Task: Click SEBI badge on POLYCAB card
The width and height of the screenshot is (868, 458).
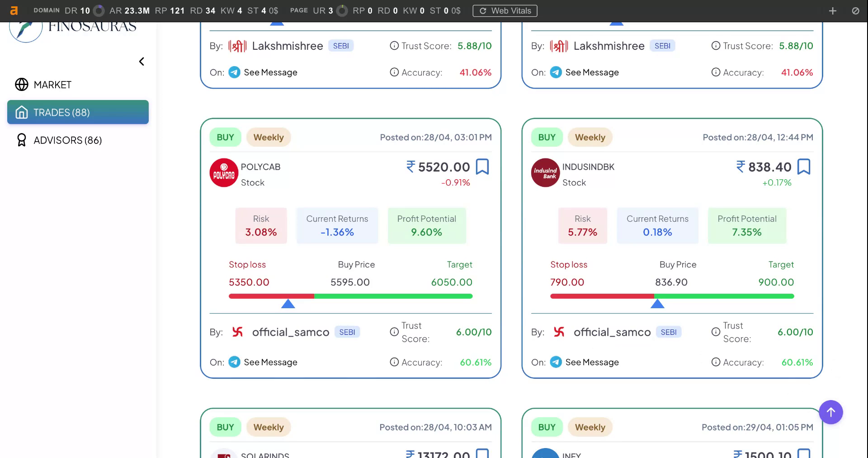Action: pos(347,332)
